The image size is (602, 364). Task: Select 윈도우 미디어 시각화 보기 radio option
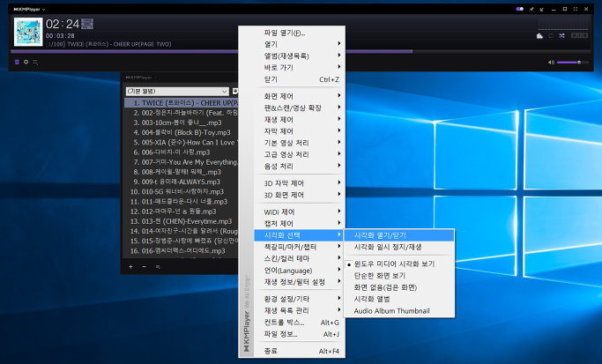click(x=399, y=264)
